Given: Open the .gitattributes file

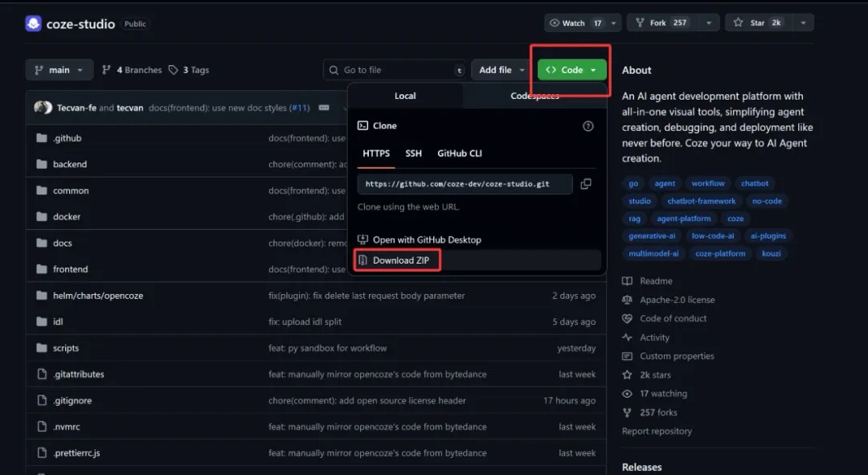Looking at the screenshot, I should click(x=79, y=375).
